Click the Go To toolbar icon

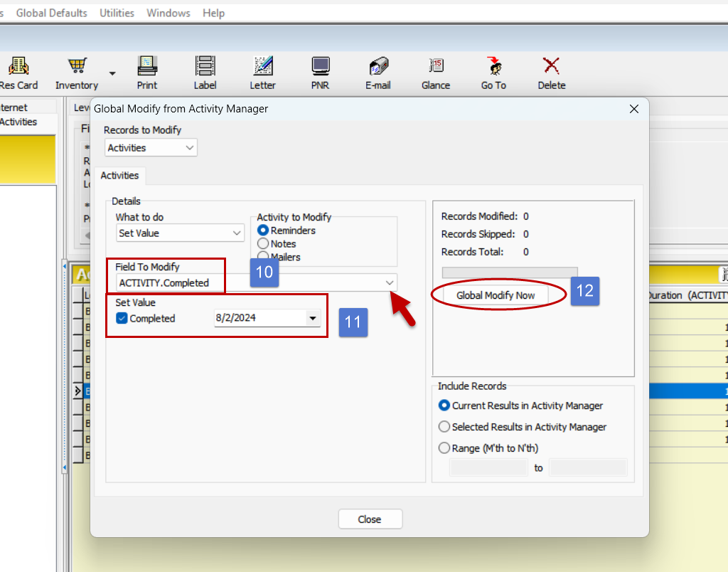(x=493, y=67)
